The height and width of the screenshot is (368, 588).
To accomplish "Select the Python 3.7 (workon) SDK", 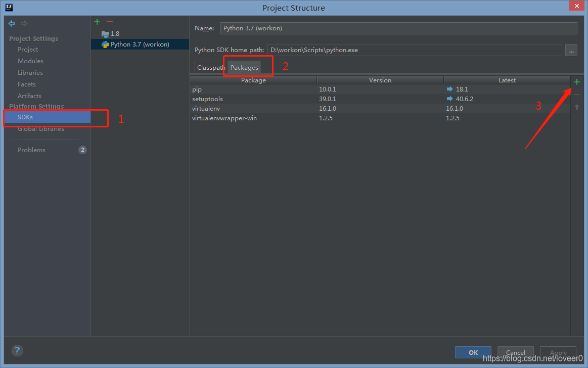I will 140,44.
